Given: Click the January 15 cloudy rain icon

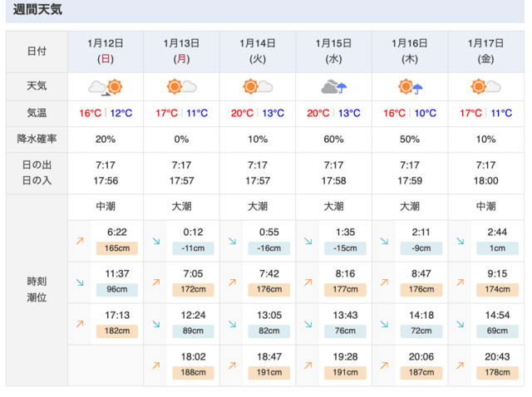Looking at the screenshot, I should coord(334,86).
